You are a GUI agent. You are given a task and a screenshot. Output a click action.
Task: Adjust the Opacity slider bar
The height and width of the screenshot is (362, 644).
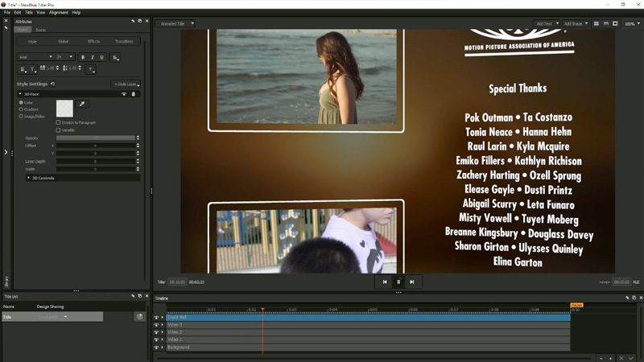coord(96,138)
